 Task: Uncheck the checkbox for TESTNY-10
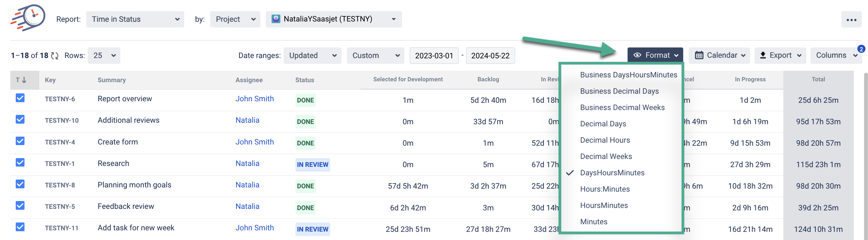tap(20, 119)
